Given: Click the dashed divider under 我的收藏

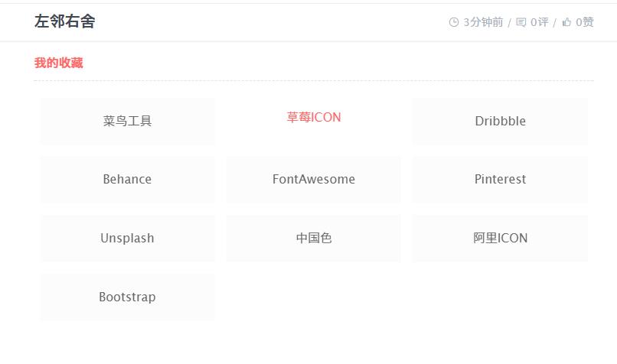Looking at the screenshot, I should (x=314, y=80).
